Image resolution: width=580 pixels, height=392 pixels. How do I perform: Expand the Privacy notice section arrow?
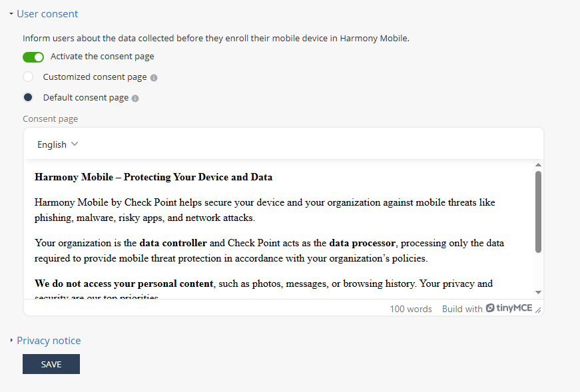tap(11, 340)
